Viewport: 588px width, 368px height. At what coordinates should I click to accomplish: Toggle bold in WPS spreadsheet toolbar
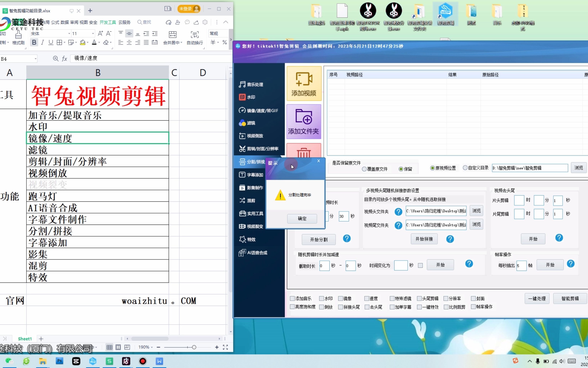tap(34, 42)
